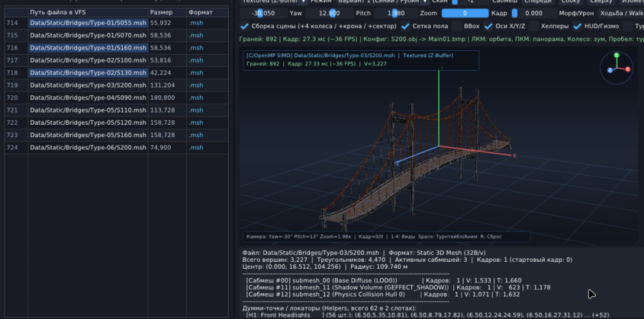Click the Морф/Урон slider showing 0.000
The image size is (644, 319).
pos(533,13)
